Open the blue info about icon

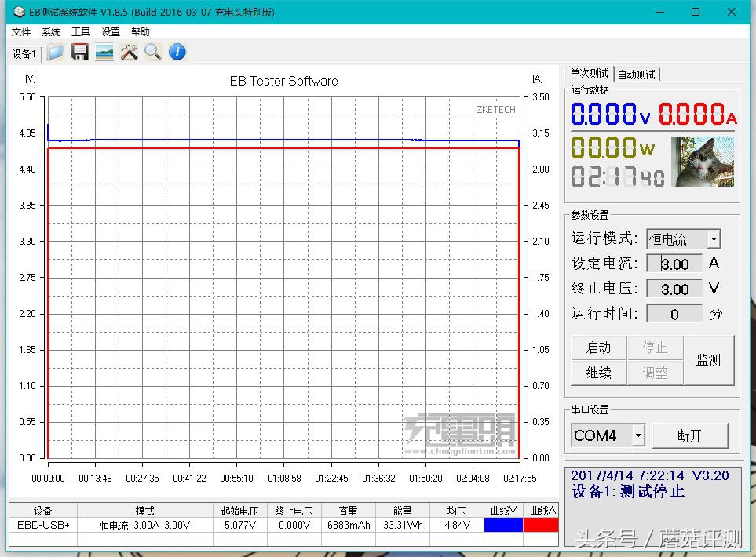[x=177, y=52]
